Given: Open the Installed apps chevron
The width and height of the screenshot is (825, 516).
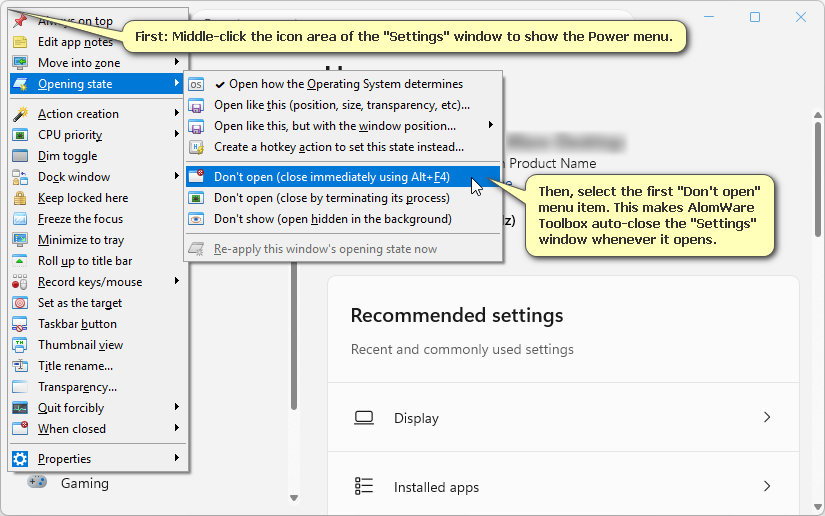Looking at the screenshot, I should pos(767,487).
